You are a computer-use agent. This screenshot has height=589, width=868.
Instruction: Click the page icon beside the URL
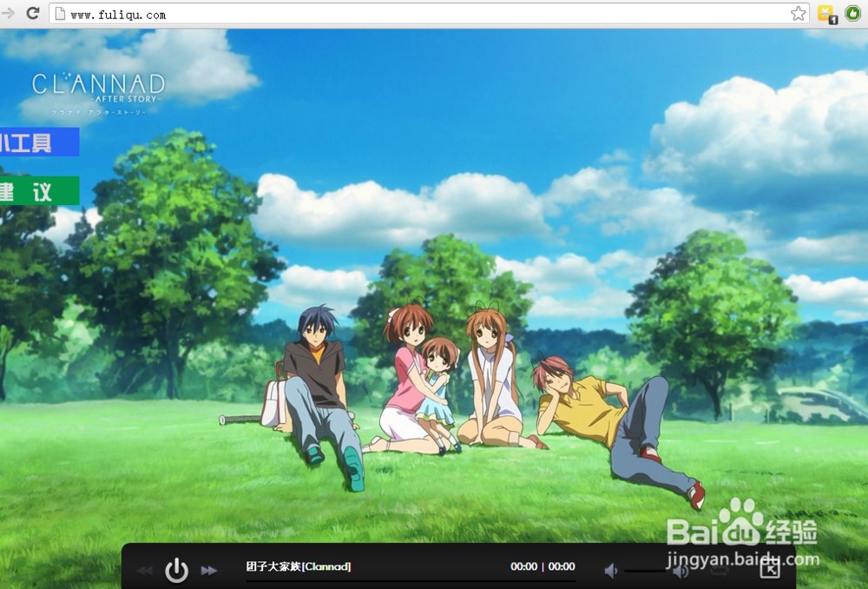click(60, 14)
